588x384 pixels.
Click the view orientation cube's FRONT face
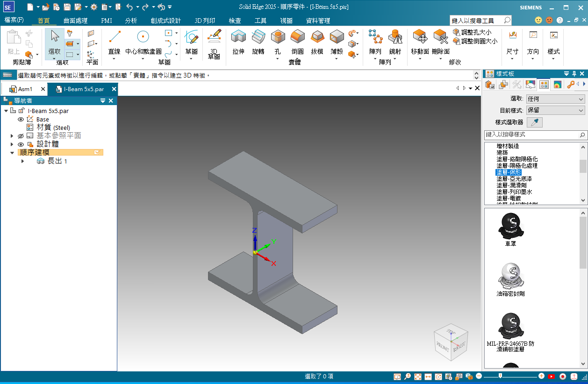coord(442,346)
